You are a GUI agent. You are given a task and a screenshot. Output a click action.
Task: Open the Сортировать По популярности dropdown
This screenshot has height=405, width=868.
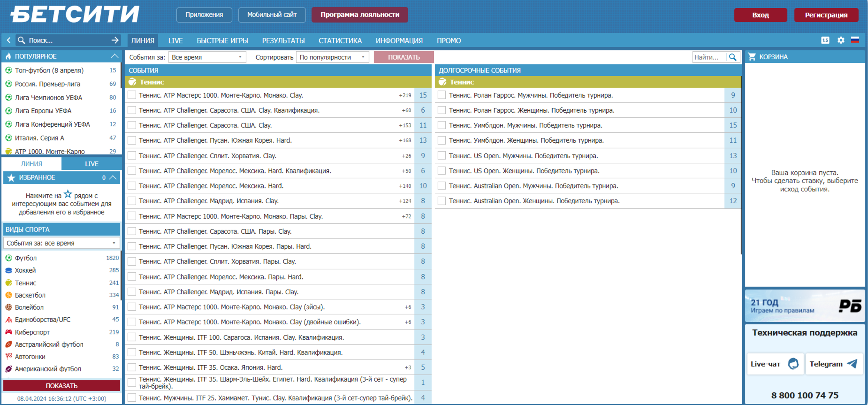(332, 57)
